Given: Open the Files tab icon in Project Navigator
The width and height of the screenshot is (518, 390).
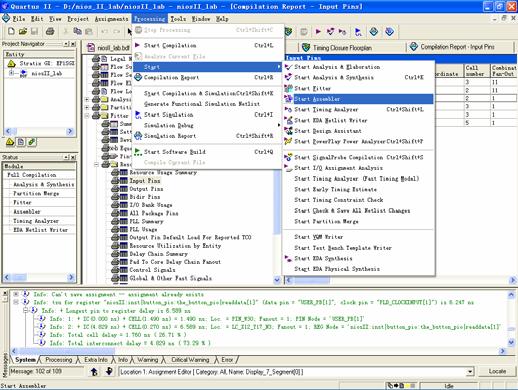Looking at the screenshot, I should click(x=21, y=142).
